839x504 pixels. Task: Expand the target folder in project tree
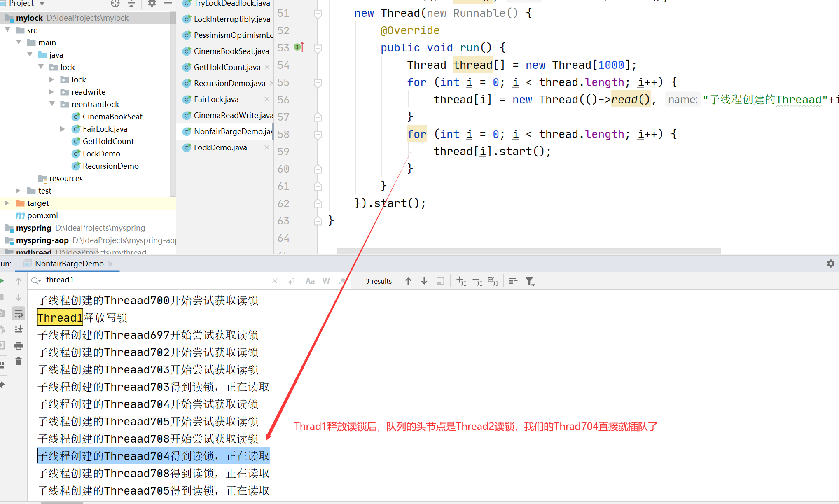click(7, 203)
